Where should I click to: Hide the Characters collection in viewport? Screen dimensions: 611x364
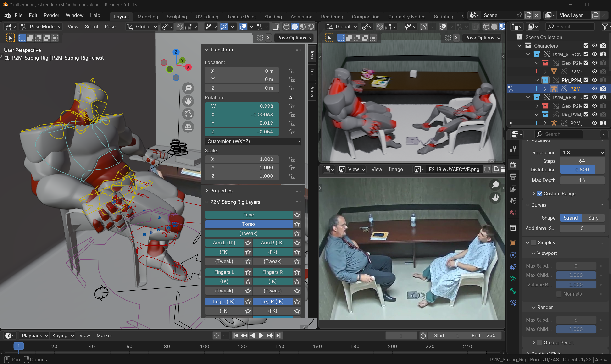point(594,46)
